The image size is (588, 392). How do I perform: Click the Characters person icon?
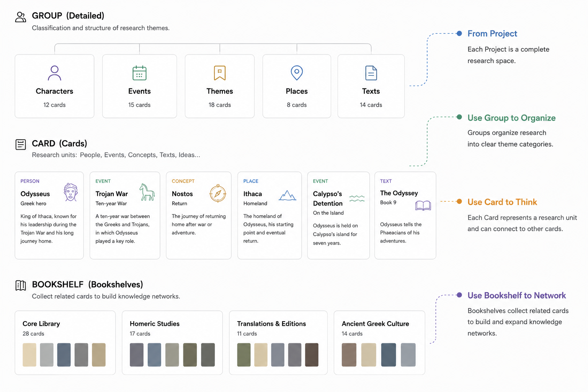(54, 73)
